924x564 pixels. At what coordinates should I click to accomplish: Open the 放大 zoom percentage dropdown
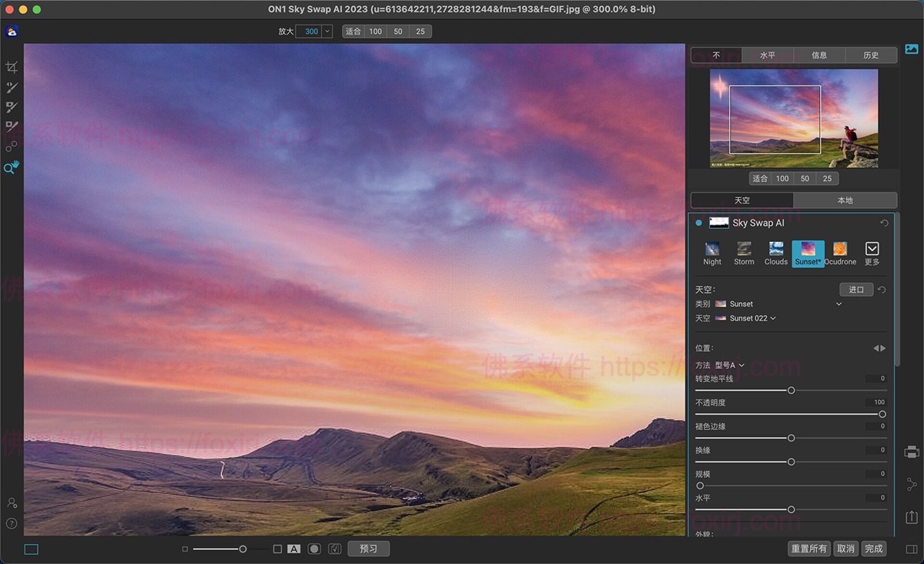pyautogui.click(x=327, y=32)
